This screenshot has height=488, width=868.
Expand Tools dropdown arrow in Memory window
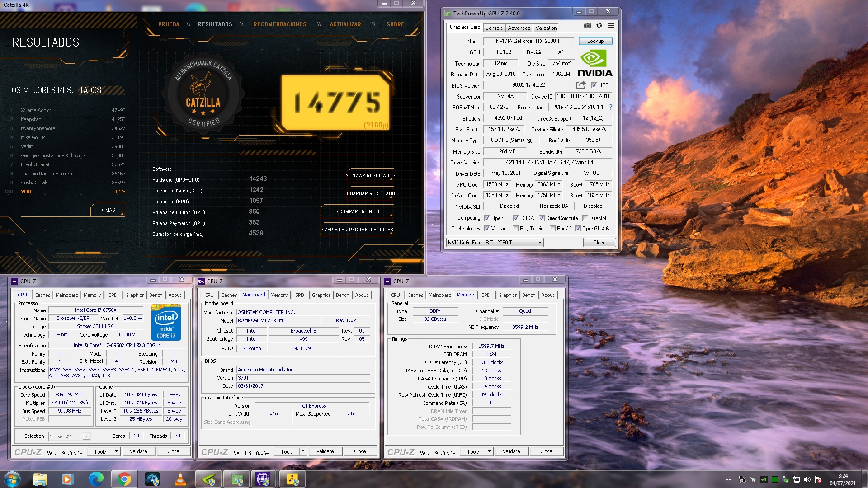coord(489,451)
